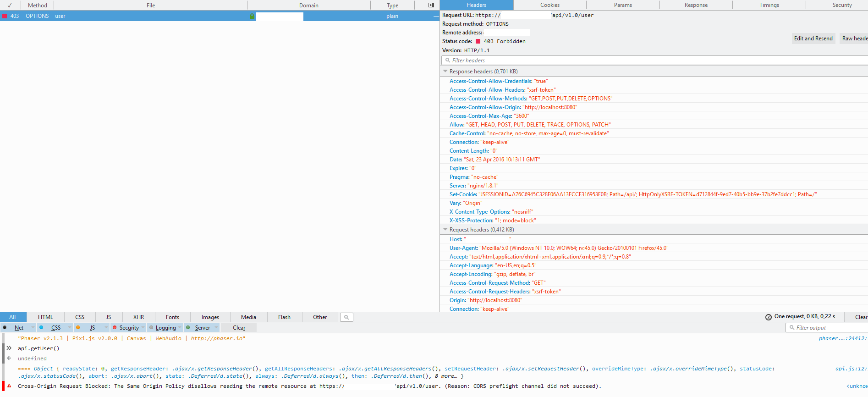Click the '403 Forbidden' status text
Screen dimensions: 868x397
pos(505,41)
